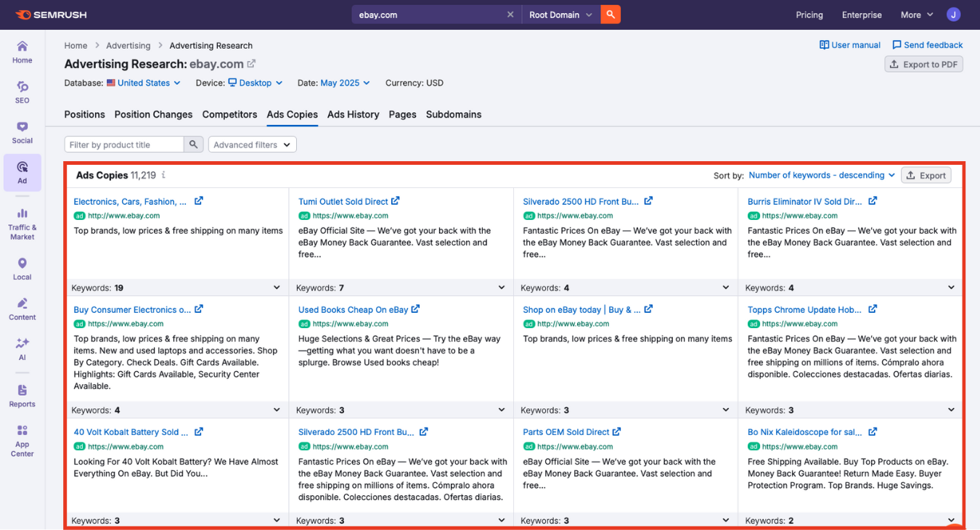The height and width of the screenshot is (530, 980).
Task: Open the App Center icon
Action: (x=22, y=441)
